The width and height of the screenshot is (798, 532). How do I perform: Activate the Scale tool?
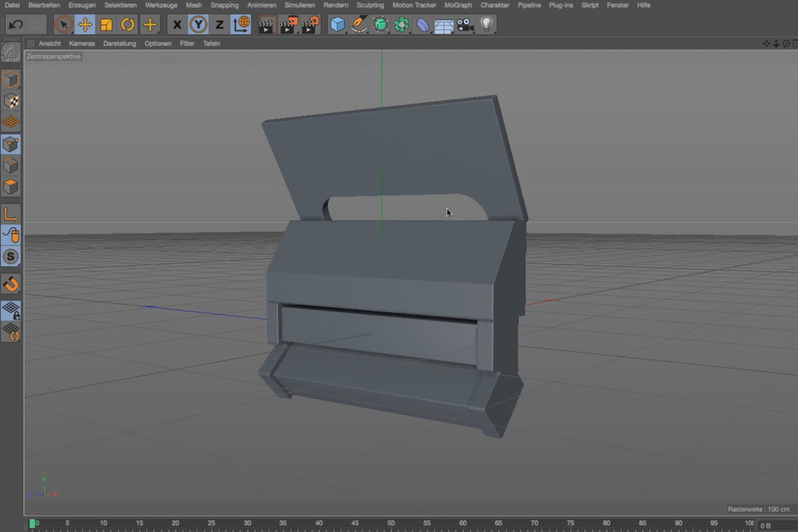(x=106, y=25)
